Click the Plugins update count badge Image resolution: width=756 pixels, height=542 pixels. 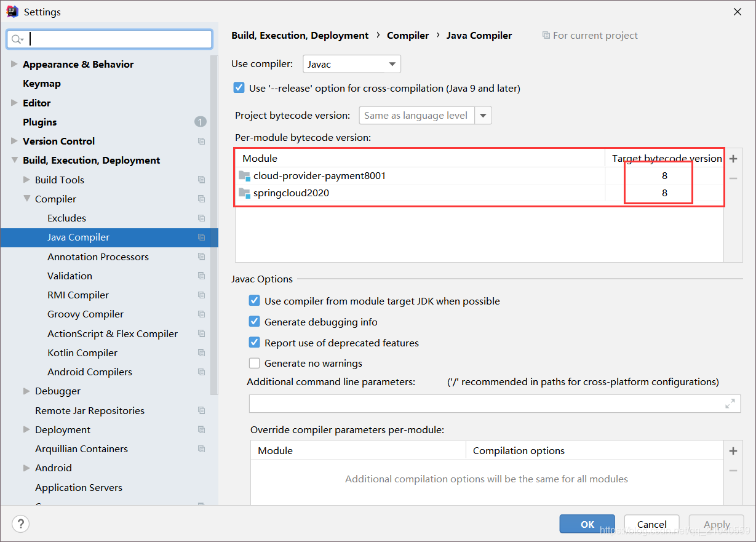[x=201, y=122]
